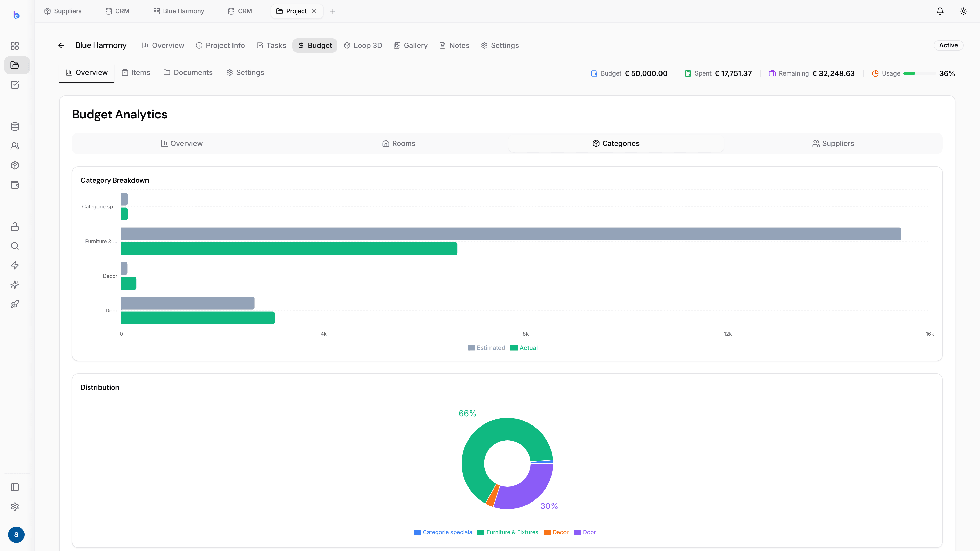The height and width of the screenshot is (551, 980).
Task: Click the Remaining € 32,248.63 value
Action: (833, 73)
